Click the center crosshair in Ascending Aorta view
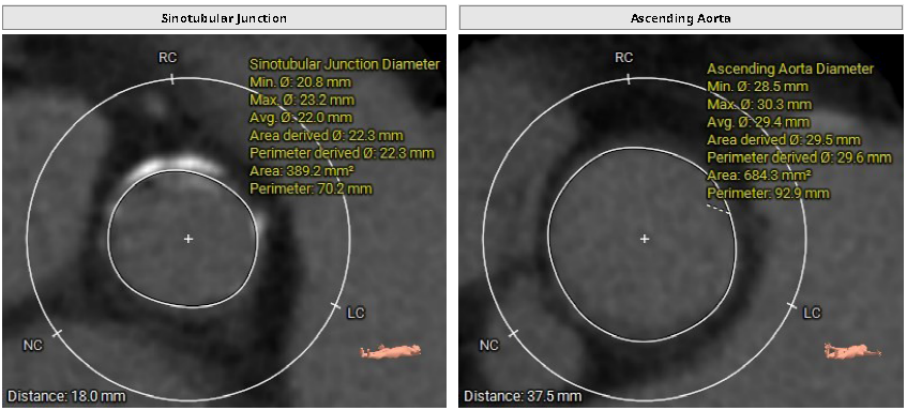This screenshot has height=412, width=908. pos(645,239)
